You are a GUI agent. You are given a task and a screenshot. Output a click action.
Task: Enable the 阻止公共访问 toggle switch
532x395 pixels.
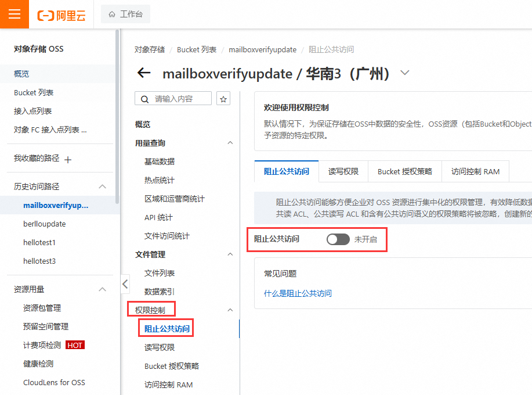coord(338,239)
